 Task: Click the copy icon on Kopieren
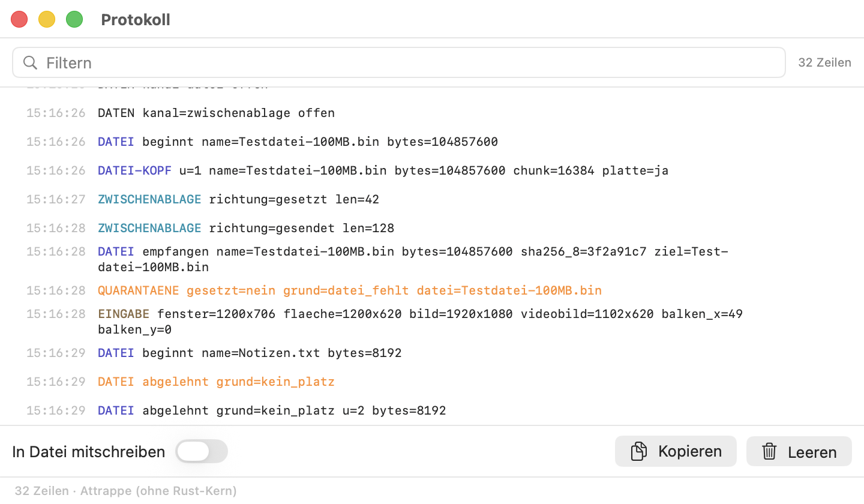coord(639,451)
